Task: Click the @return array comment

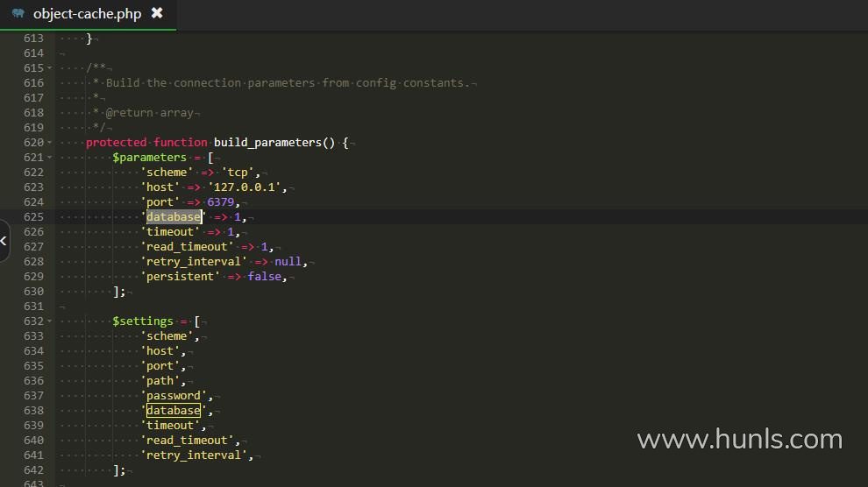Action: click(149, 113)
